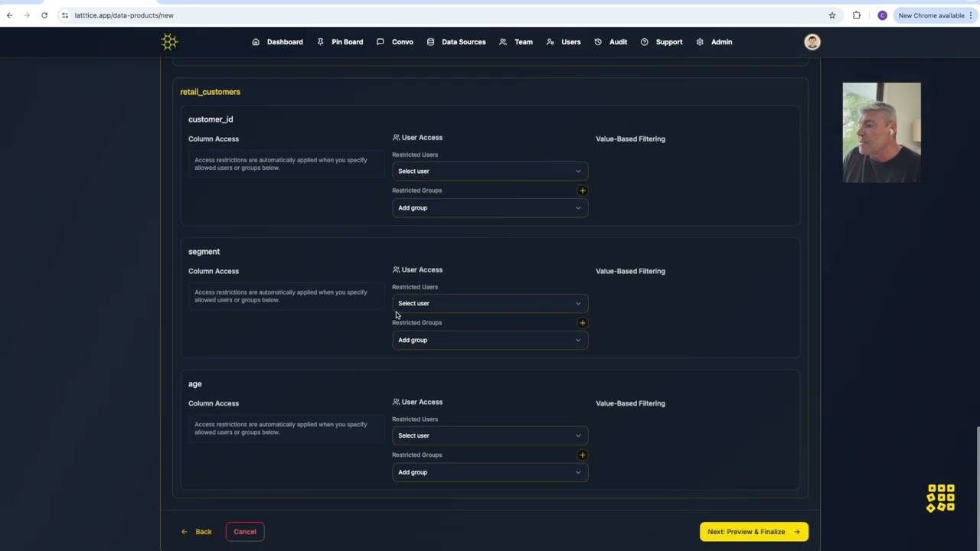Screen dimensions: 980x551
Task: Click the site info icon in address bar
Action: pos(65,15)
